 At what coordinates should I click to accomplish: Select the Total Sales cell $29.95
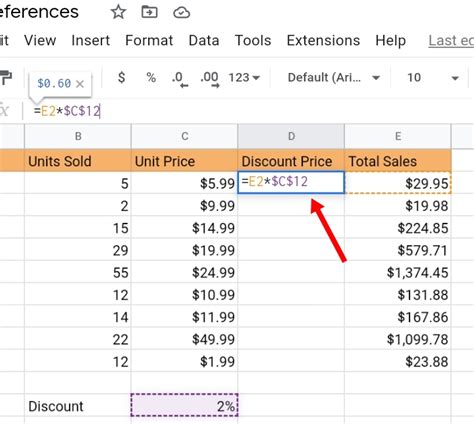pyautogui.click(x=398, y=183)
